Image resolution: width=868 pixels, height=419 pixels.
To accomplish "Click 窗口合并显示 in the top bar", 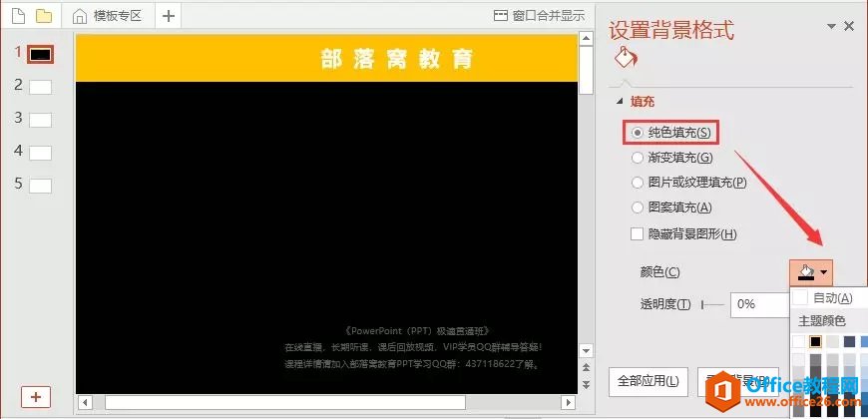I will (x=539, y=16).
